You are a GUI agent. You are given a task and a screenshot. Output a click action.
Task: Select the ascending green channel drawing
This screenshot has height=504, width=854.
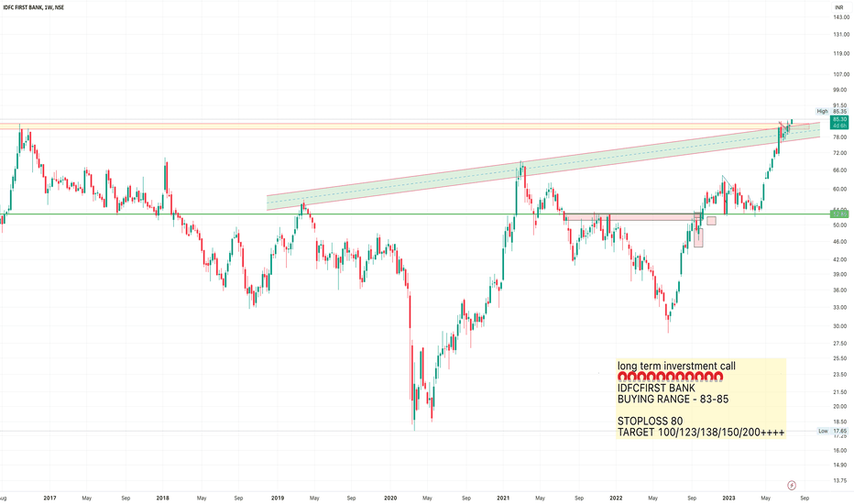(x=543, y=166)
